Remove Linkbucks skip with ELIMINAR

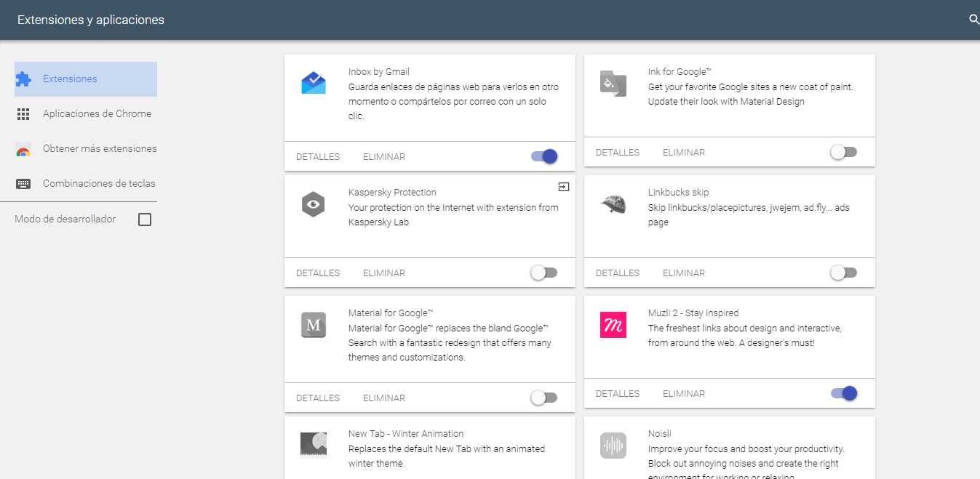(684, 273)
